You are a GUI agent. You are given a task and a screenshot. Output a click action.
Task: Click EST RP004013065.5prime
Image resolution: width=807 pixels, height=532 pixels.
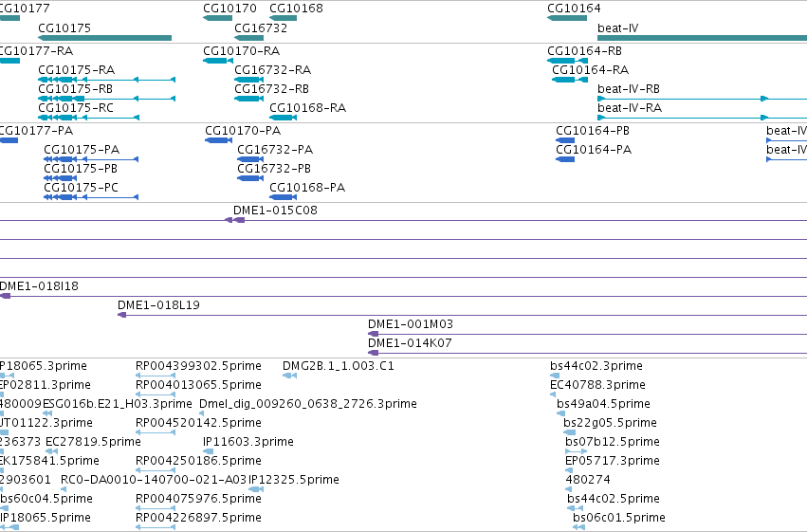pyautogui.click(x=156, y=394)
